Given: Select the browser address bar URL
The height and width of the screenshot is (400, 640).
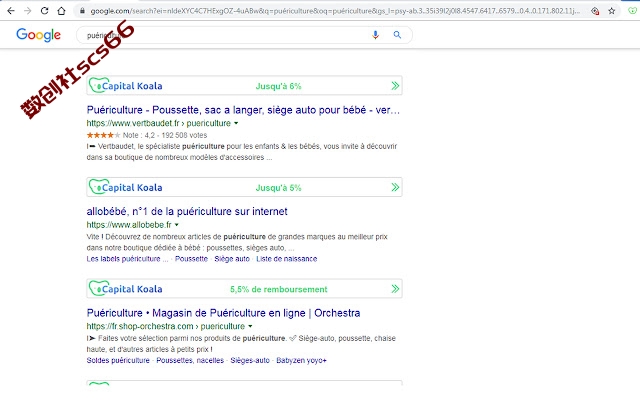Looking at the screenshot, I should point(335,11).
